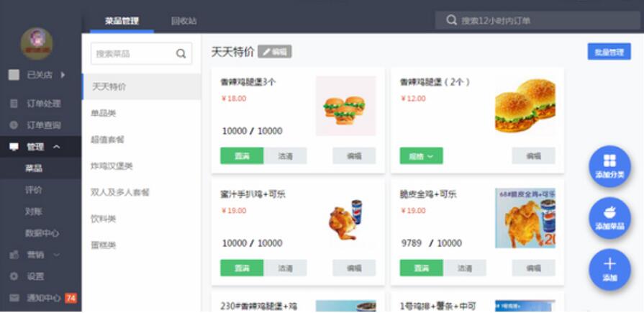The height and width of the screenshot is (313, 644).
Task: Expand the 已关店 store status arrow
Action: pyautogui.click(x=63, y=75)
